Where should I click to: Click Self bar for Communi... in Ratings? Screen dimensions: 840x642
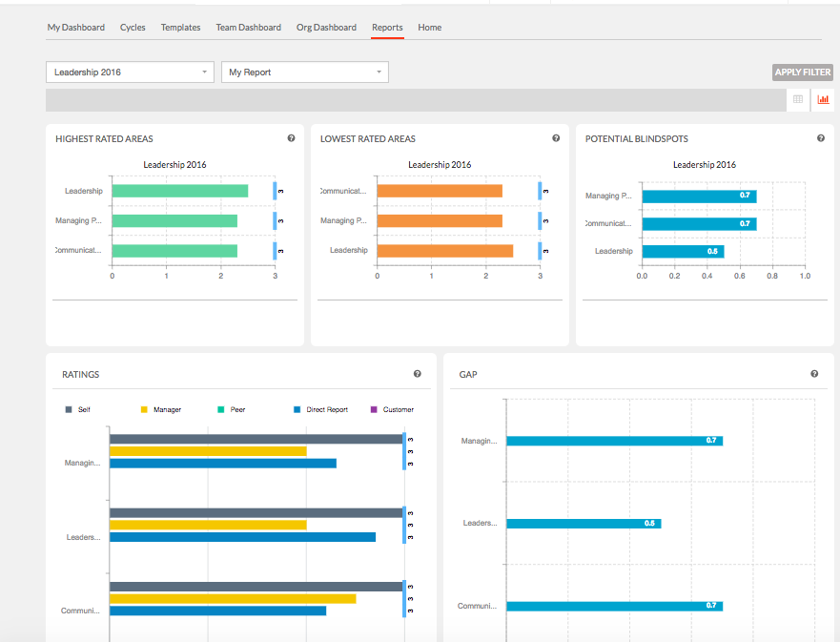click(x=256, y=587)
